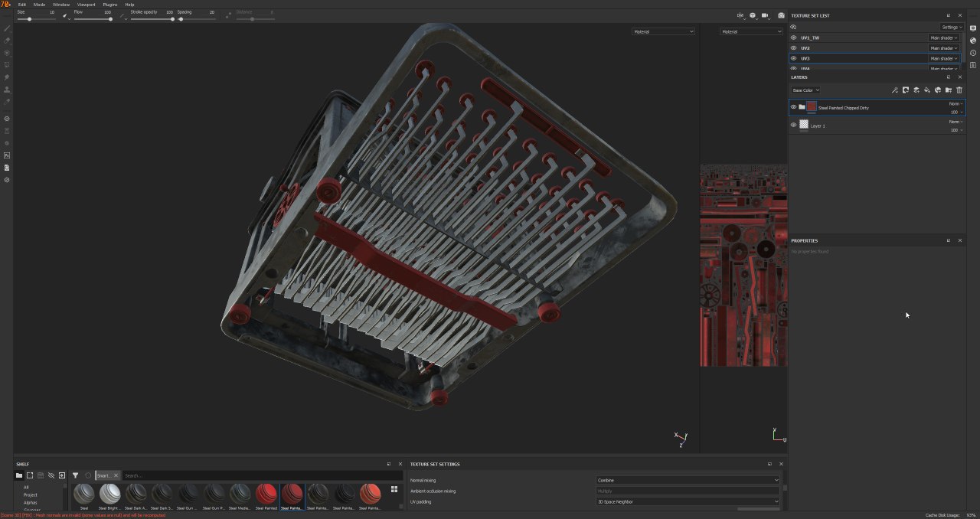Open blend mode of Steel Painted Chipped Dirty
980x519 pixels.
[955, 104]
